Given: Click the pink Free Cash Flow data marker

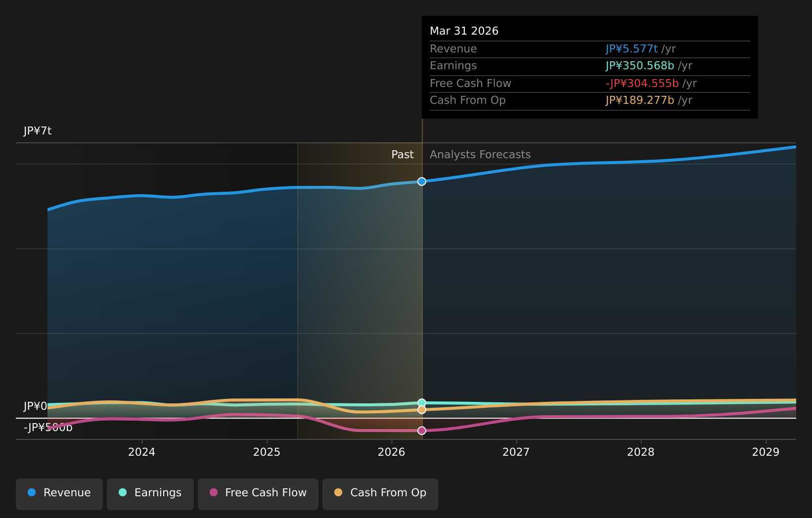Looking at the screenshot, I should (x=422, y=431).
